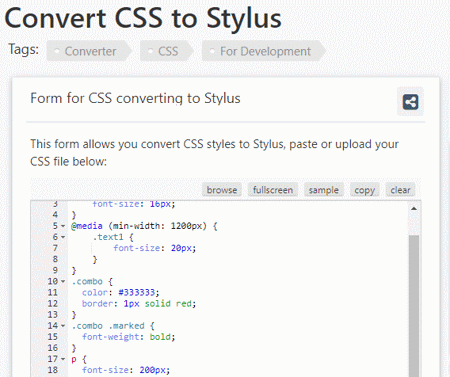Fold the p rule at line 17
This screenshot has height=377, width=450.
[63, 359]
